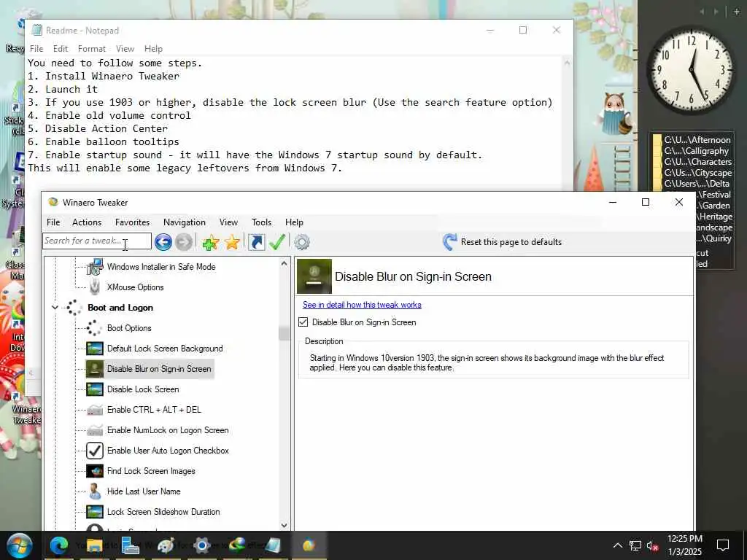747x560 pixels.
Task: Click the Boot Options spinner icon
Action: pos(94,328)
